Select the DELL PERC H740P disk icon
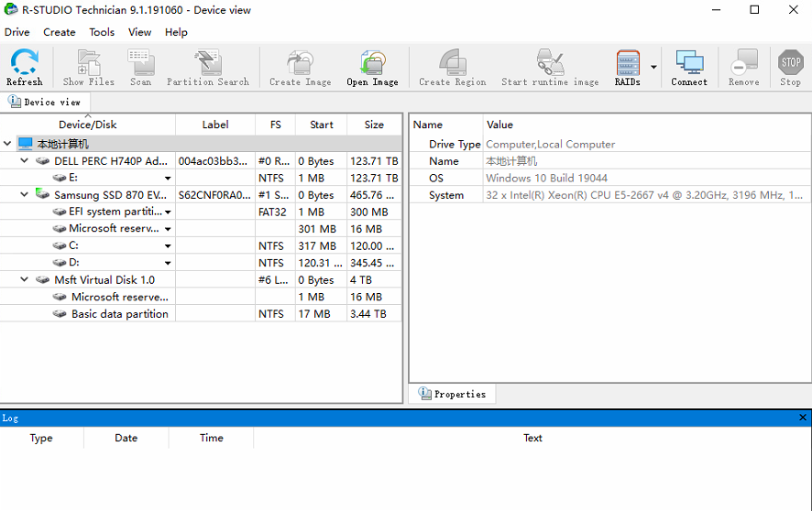Viewport: 812px width, 511px height. [x=42, y=161]
